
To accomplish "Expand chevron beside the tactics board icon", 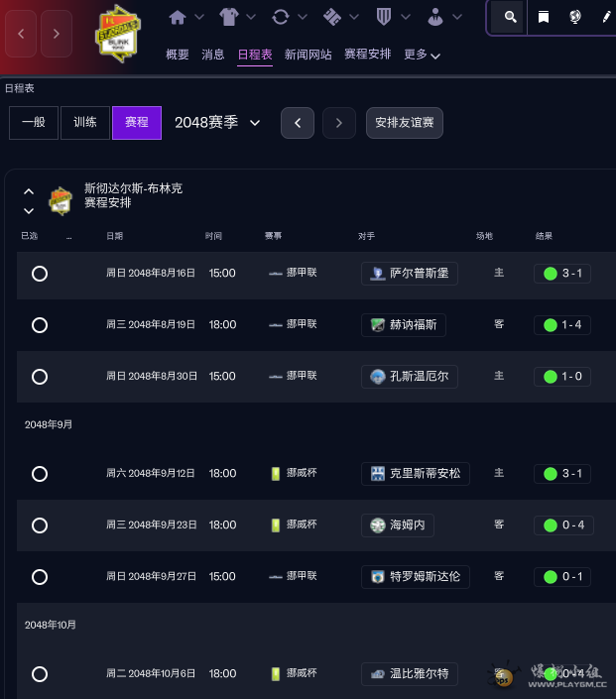I will point(354,17).
